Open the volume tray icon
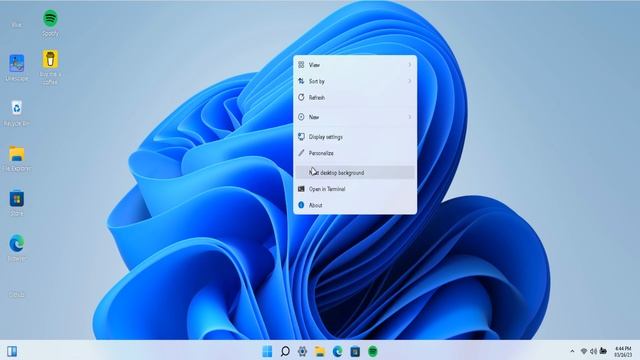Image resolution: width=640 pixels, height=360 pixels. tap(593, 351)
